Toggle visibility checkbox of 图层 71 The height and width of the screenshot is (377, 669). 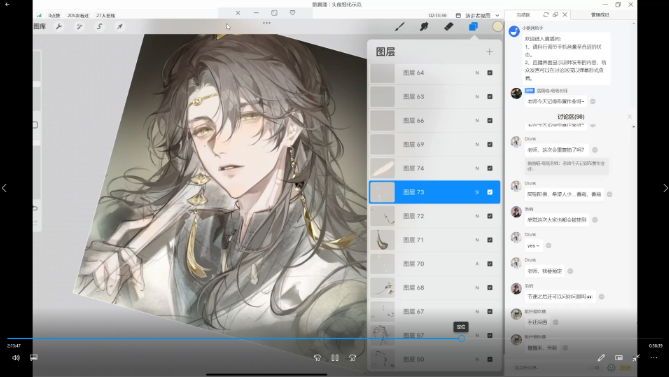490,240
